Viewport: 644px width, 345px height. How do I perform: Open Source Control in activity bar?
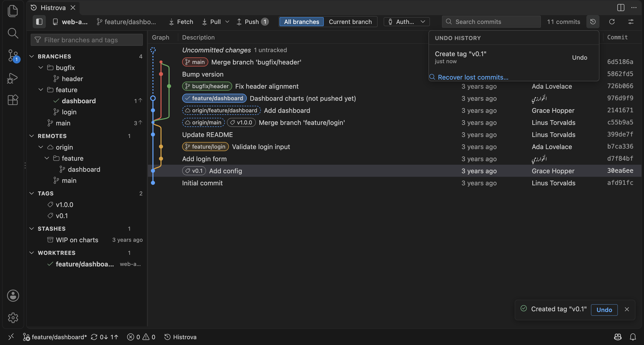(13, 55)
